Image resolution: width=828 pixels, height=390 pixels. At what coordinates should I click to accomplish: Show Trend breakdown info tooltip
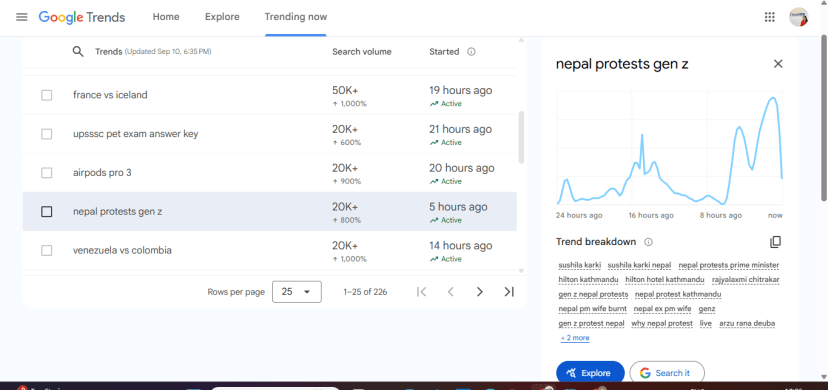coord(648,242)
